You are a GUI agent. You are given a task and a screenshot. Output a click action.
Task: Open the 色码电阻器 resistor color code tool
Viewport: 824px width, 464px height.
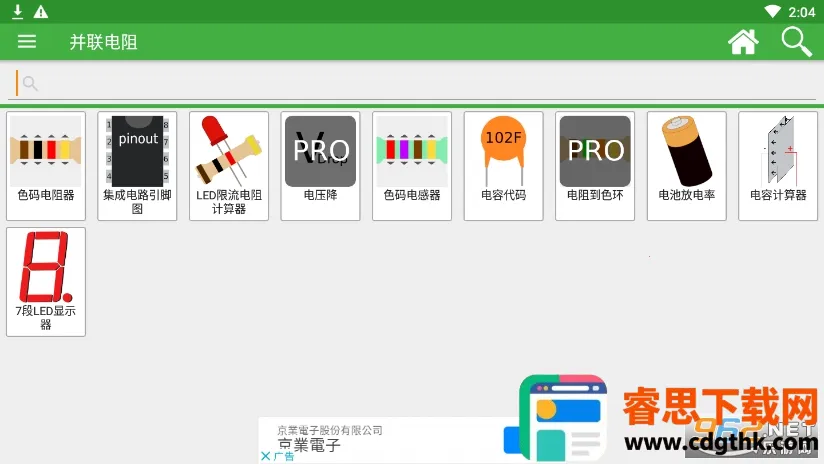46,165
